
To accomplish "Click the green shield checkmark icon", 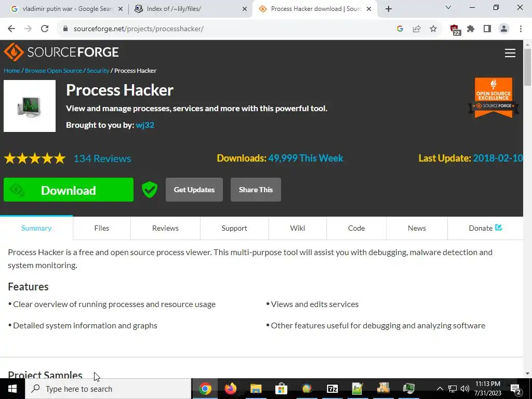I will tap(150, 189).
